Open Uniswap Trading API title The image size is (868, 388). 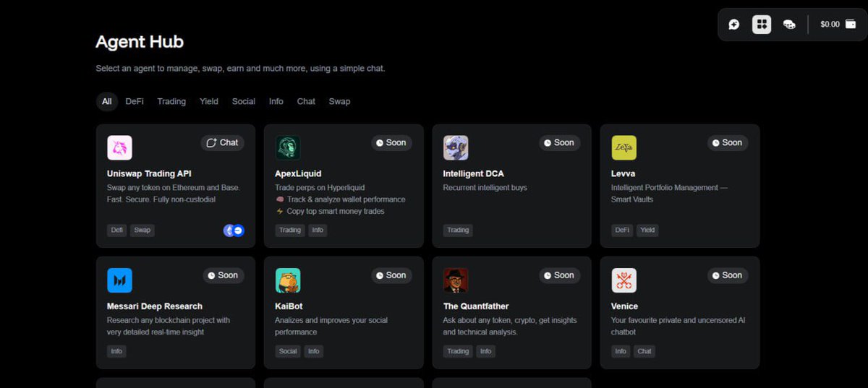(149, 174)
